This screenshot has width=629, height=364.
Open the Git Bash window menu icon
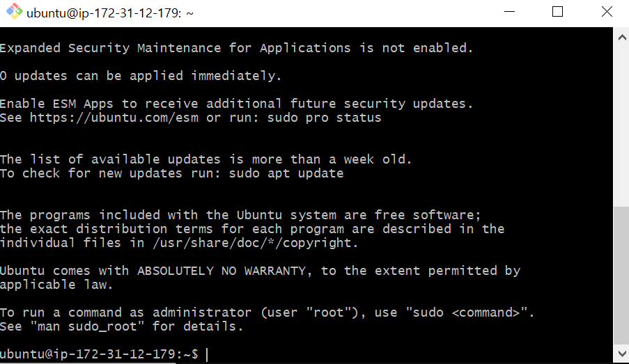point(14,12)
